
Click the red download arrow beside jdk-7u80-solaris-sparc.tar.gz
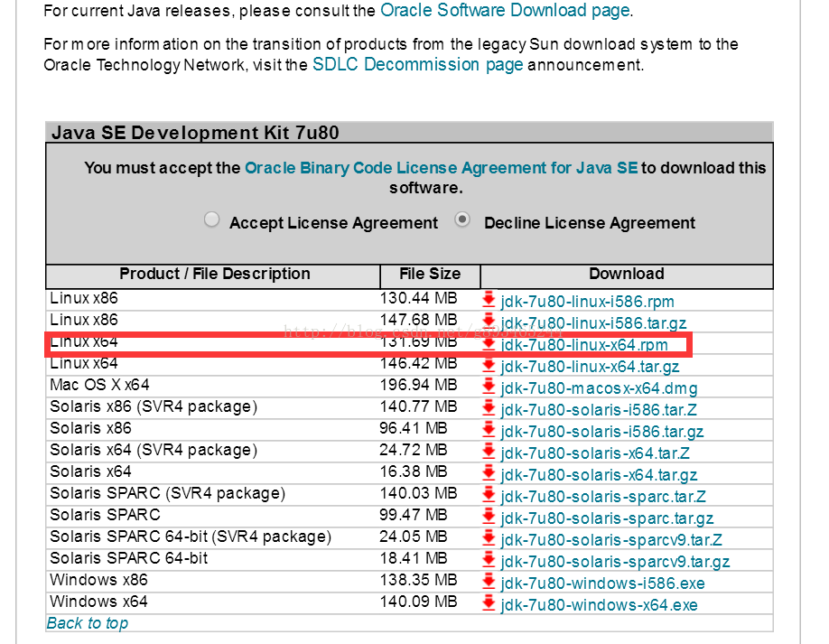(x=489, y=516)
